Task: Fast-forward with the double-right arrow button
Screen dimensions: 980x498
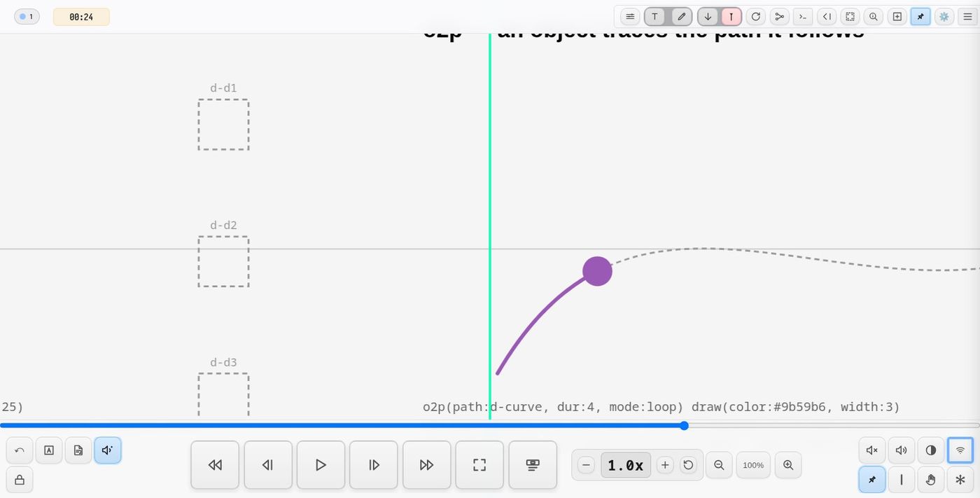Action: point(427,465)
